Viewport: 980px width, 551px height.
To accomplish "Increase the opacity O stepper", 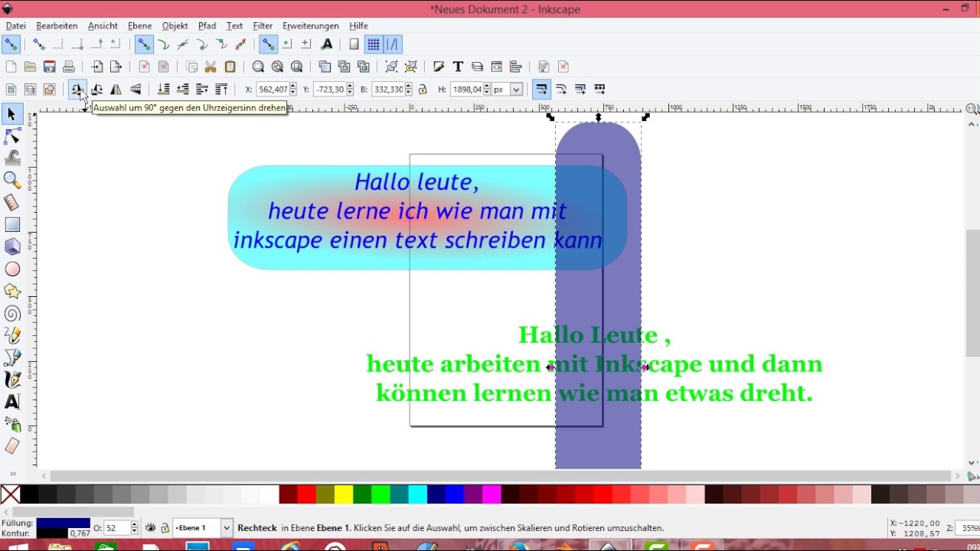I will click(135, 524).
